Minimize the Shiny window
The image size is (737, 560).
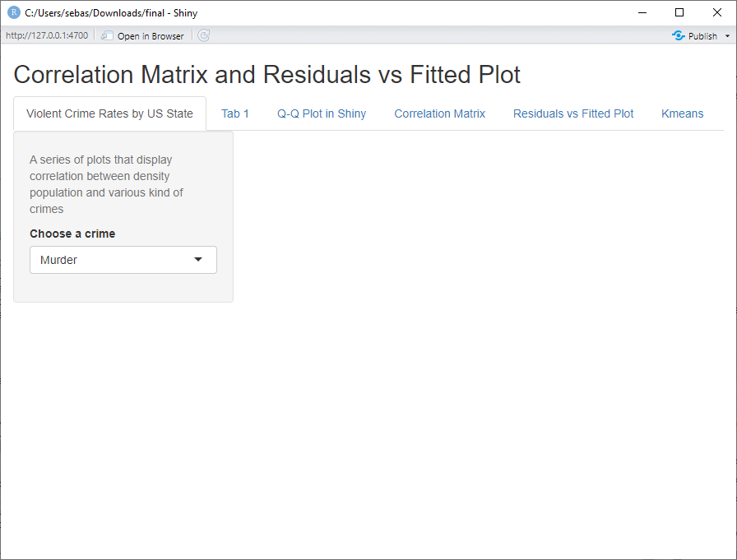642,13
